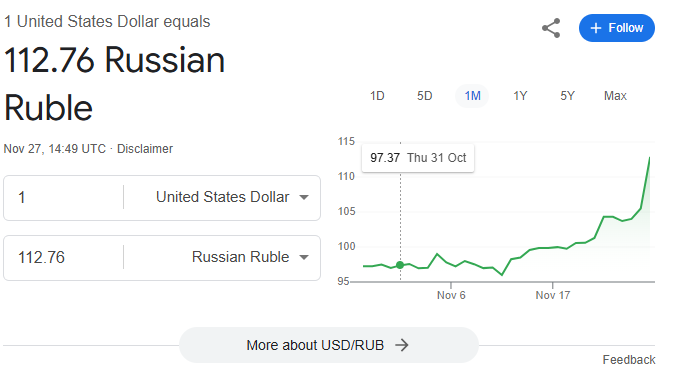Switch chart to 5D range
Image resolution: width=682 pixels, height=386 pixels.
[x=425, y=96]
